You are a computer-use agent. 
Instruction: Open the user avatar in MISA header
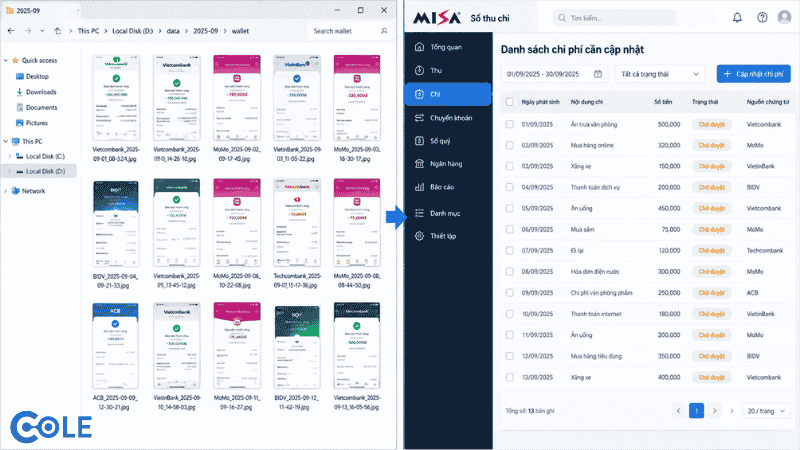click(x=784, y=17)
